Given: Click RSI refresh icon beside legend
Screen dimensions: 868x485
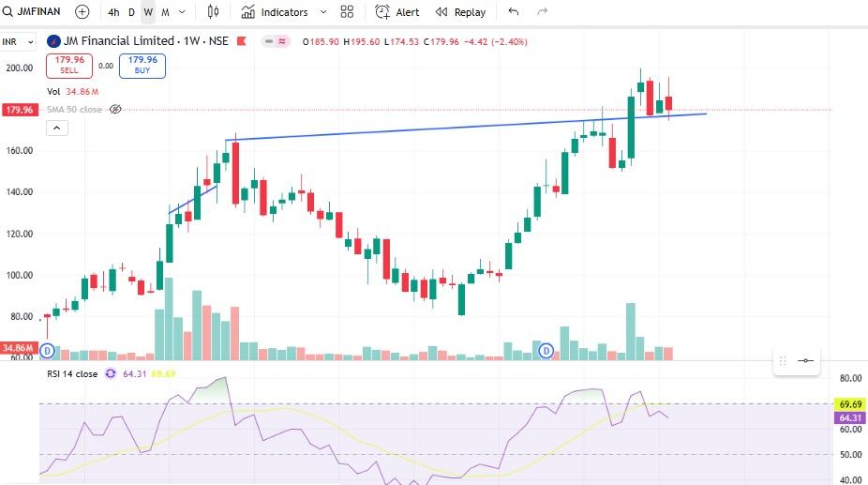Looking at the screenshot, I should click(x=111, y=373).
